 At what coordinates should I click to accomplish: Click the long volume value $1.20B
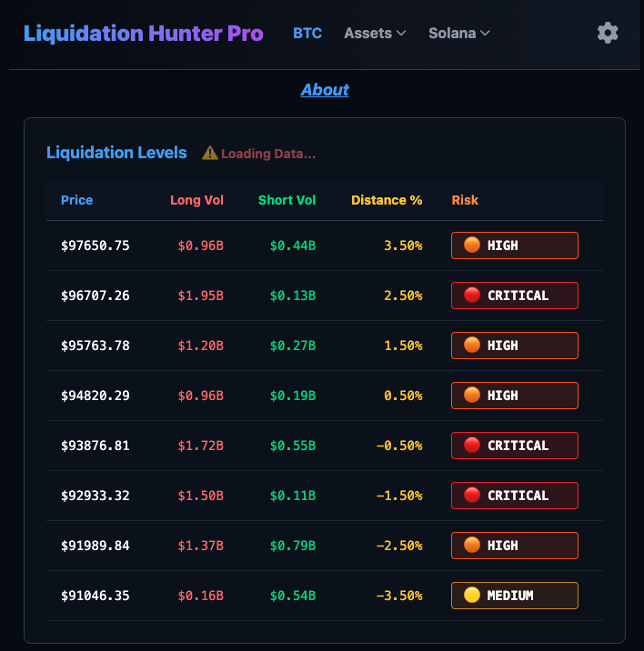click(201, 346)
